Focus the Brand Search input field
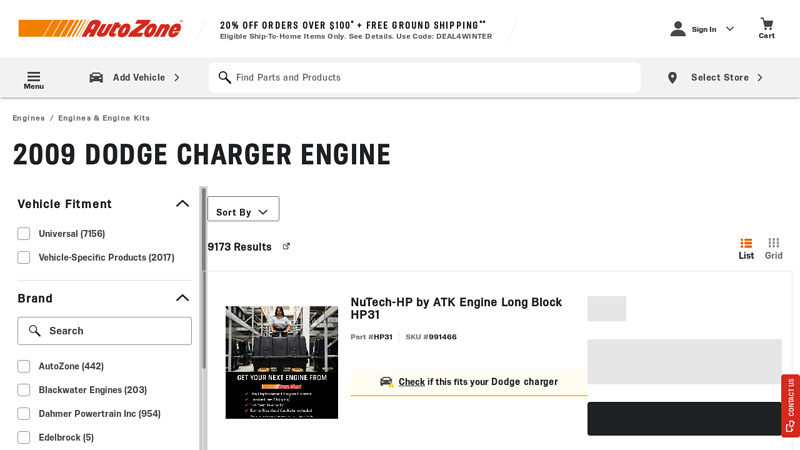The image size is (800, 450). pos(105,331)
